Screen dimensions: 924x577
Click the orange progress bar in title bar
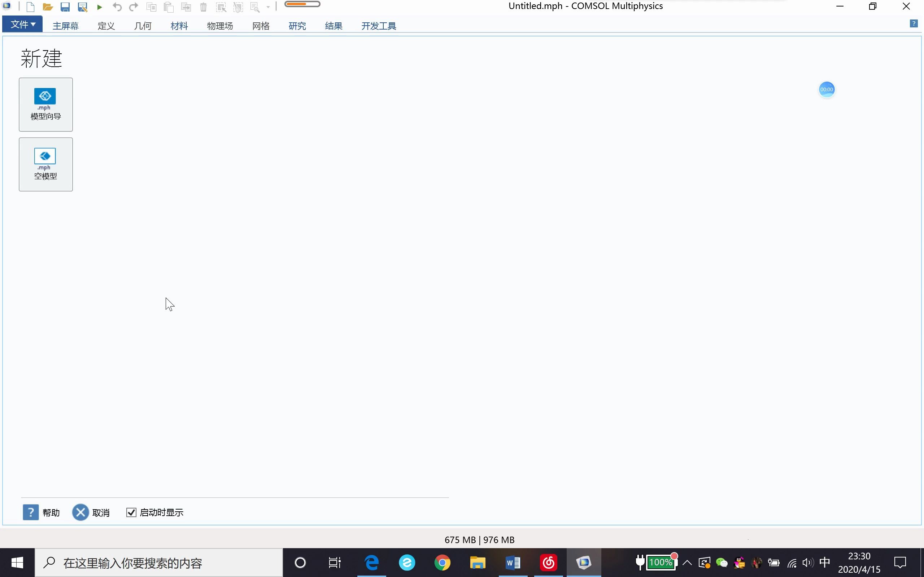[x=302, y=4]
